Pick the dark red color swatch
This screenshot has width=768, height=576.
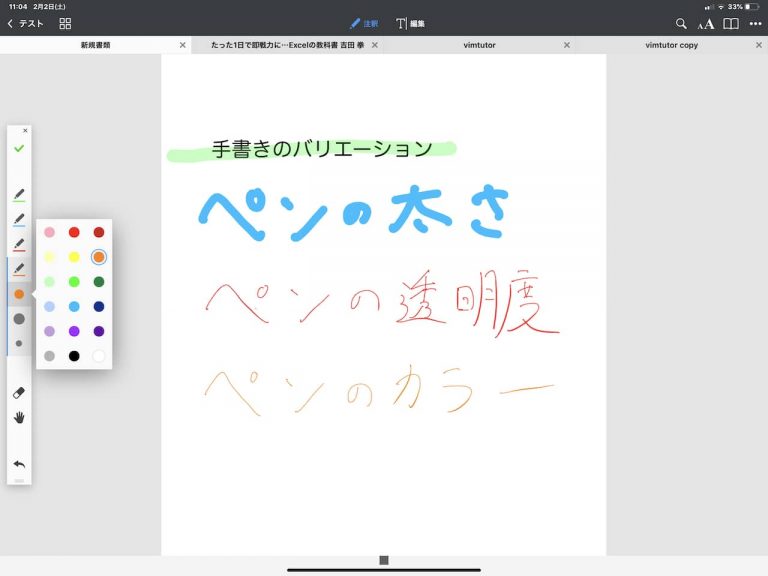[99, 232]
